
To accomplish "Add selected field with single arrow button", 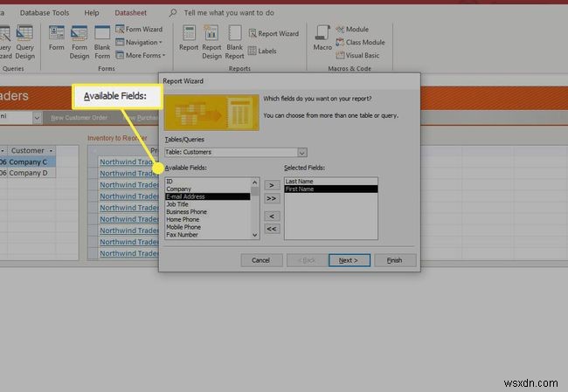I will click(x=272, y=185).
